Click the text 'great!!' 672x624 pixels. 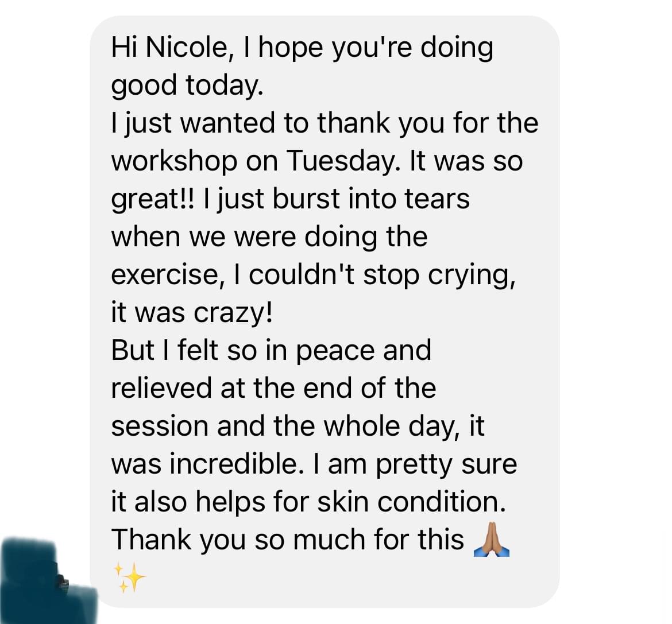pos(153,200)
